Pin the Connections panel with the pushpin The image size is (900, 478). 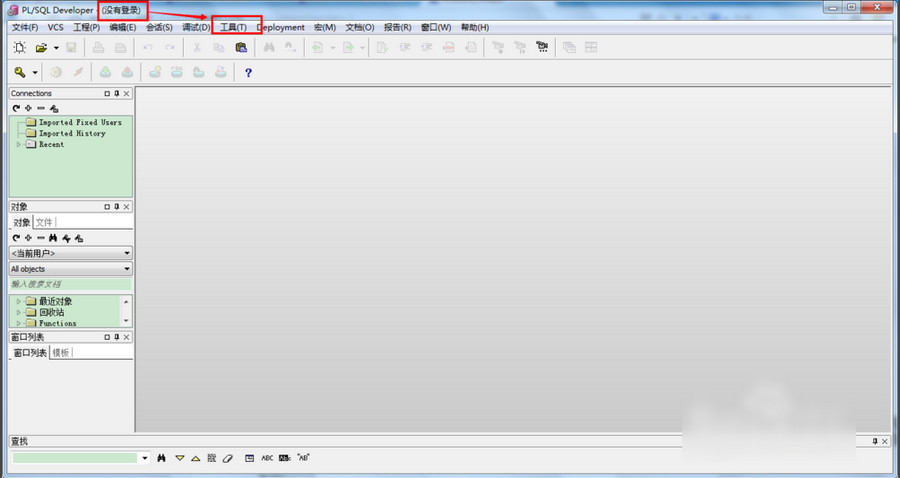(117, 94)
